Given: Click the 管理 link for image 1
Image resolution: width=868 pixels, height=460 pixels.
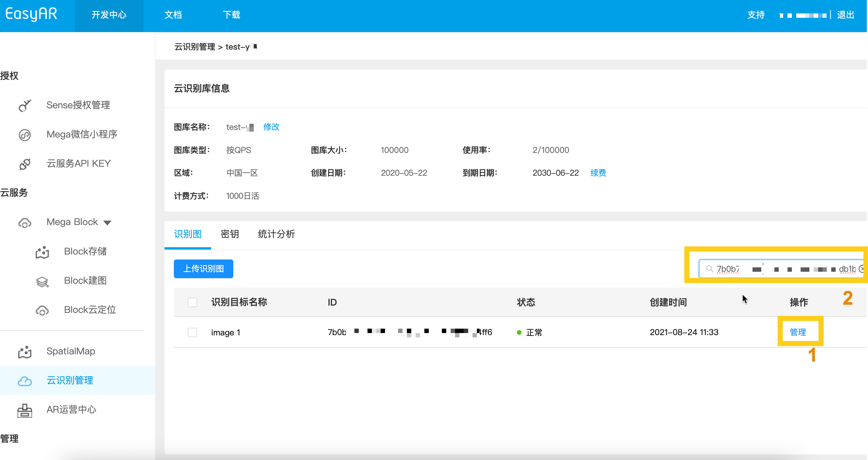Looking at the screenshot, I should point(798,332).
